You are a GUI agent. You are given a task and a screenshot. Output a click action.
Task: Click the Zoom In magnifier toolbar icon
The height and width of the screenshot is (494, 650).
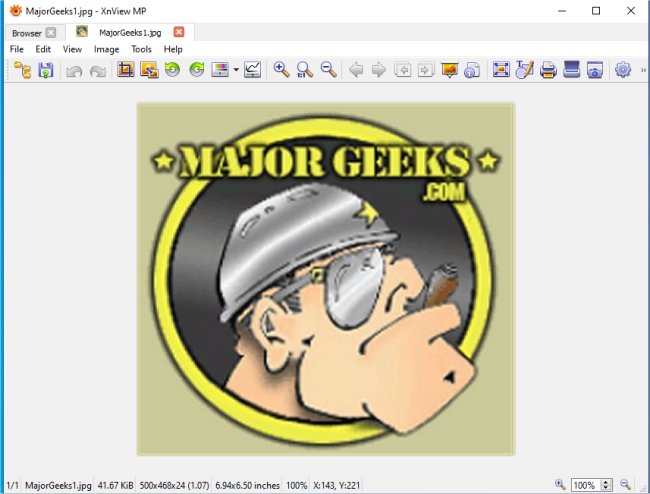coord(281,70)
